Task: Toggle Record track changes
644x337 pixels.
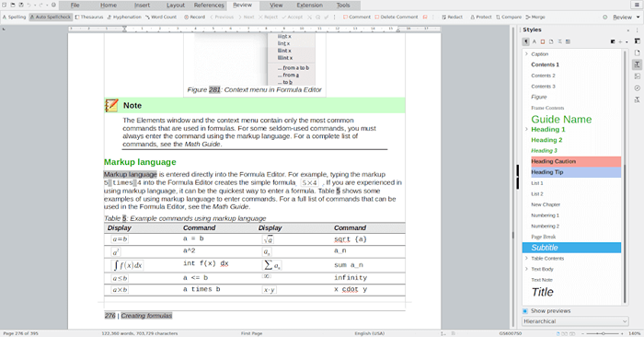Action: (x=194, y=17)
